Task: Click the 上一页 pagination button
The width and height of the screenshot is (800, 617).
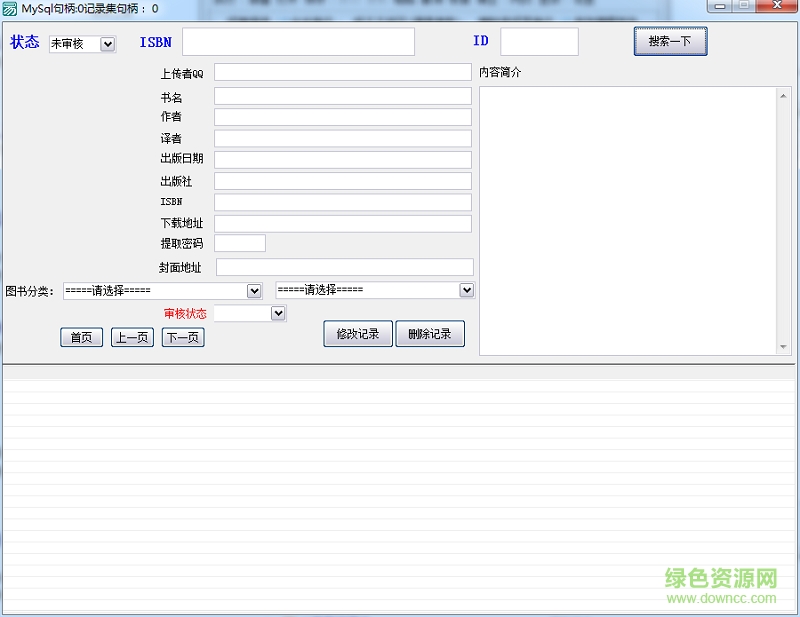Action: tap(131, 337)
